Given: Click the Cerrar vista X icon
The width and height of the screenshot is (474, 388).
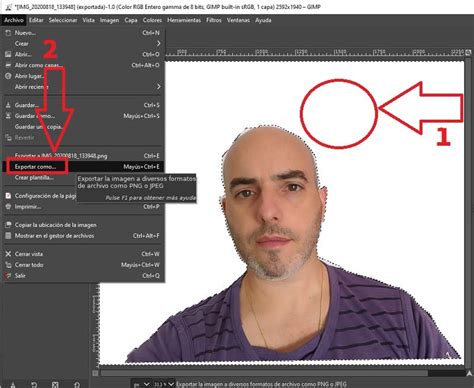Looking at the screenshot, I should pyautogui.click(x=8, y=254).
